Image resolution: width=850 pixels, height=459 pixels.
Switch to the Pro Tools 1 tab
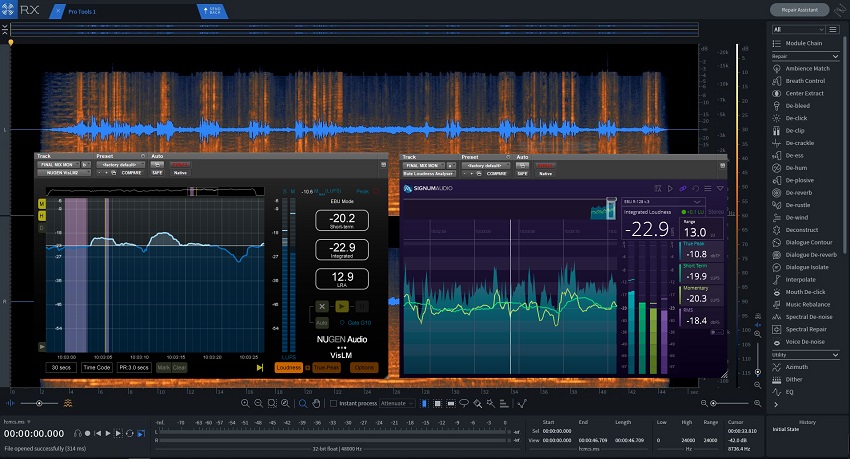[x=82, y=11]
